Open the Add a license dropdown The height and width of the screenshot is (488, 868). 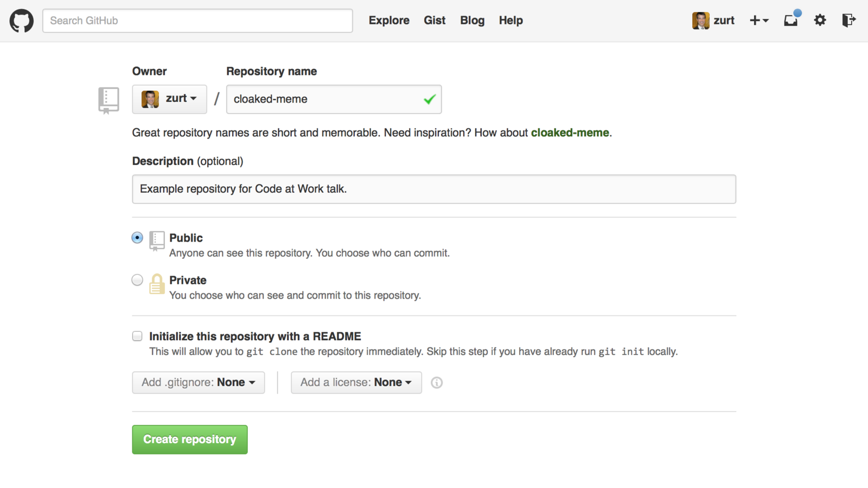[356, 382]
